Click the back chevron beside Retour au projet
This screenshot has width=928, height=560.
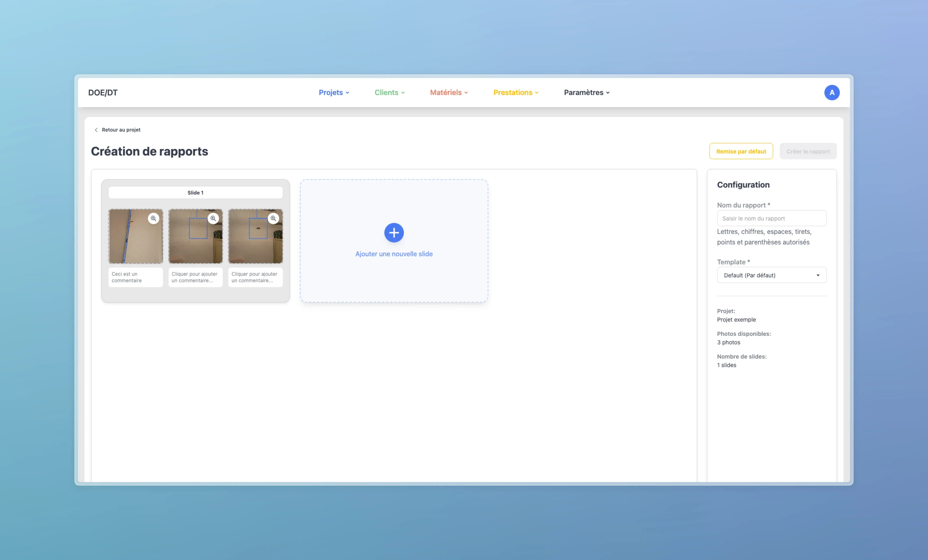click(x=96, y=130)
